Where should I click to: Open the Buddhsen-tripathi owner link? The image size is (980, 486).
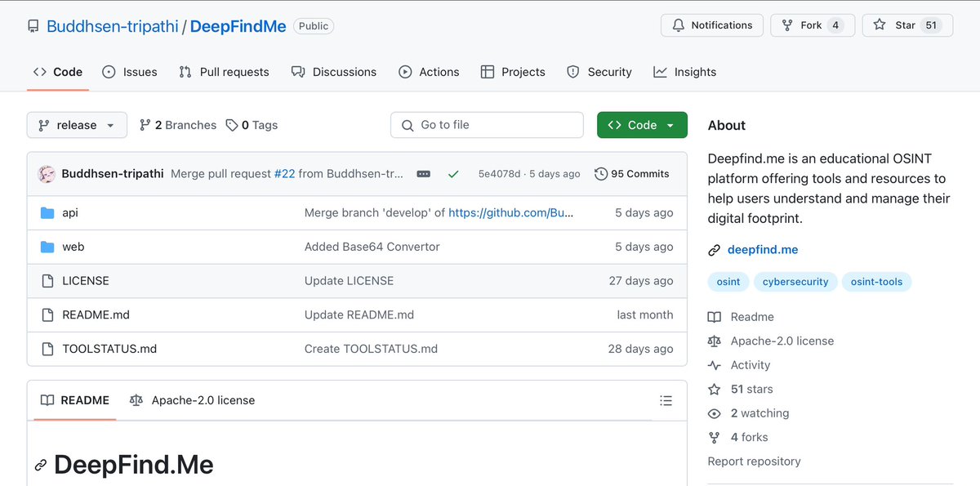[x=114, y=26]
